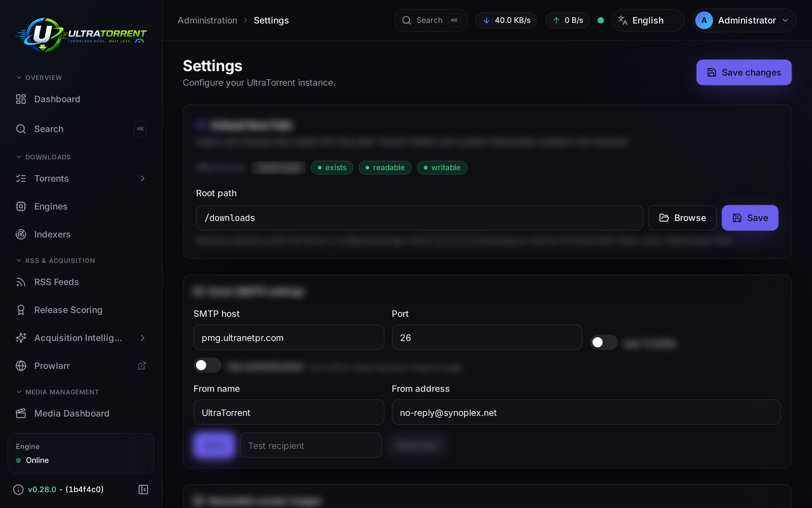Click the Media Dashboard clapperboard icon
The image size is (812, 508).
point(21,413)
